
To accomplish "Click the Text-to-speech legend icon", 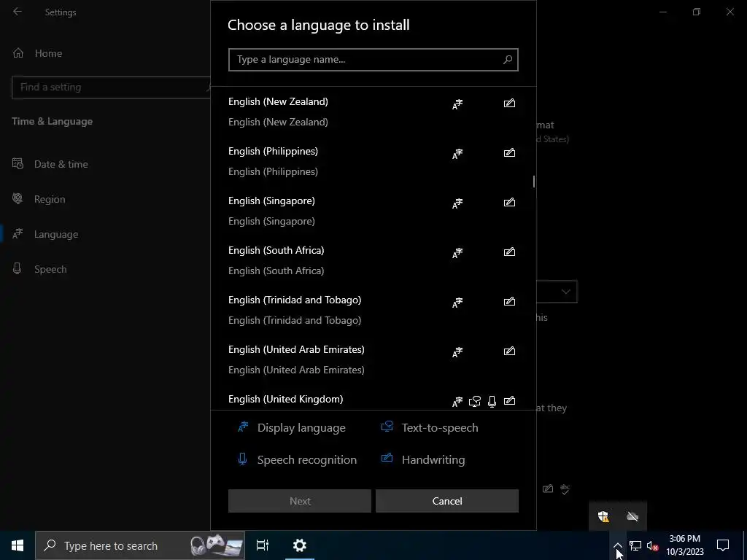I will tap(387, 426).
